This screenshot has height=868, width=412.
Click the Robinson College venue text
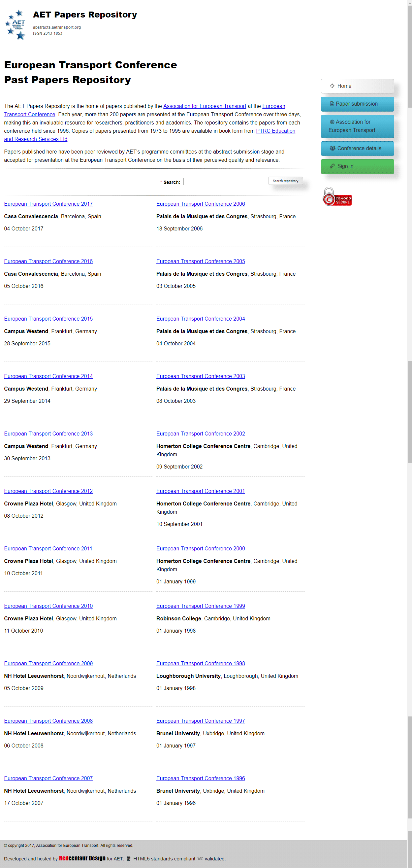click(179, 619)
